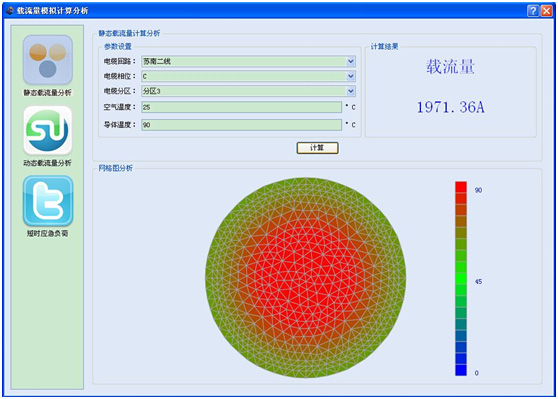Click the 空气温度 input field
558x399 pixels.
(242, 107)
